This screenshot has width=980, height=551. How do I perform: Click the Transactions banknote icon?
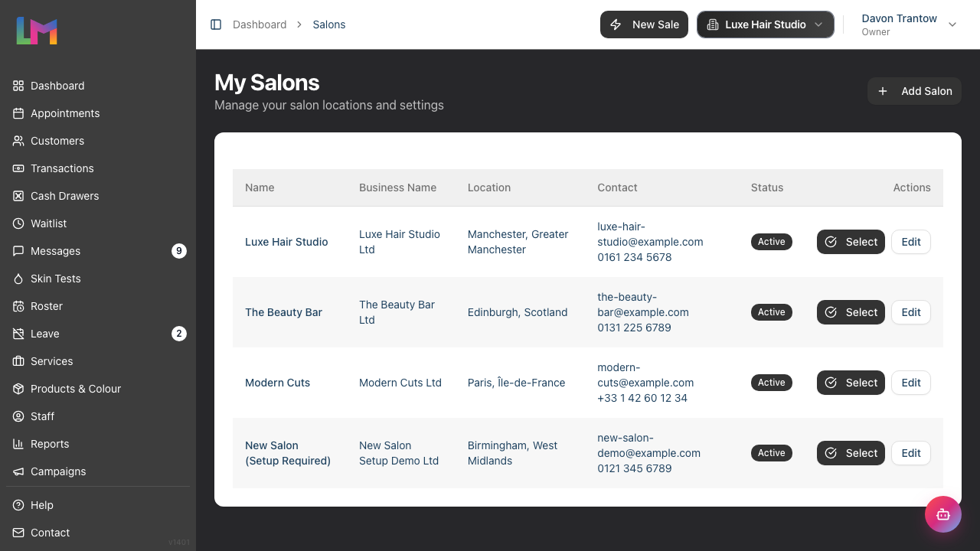[18, 168]
